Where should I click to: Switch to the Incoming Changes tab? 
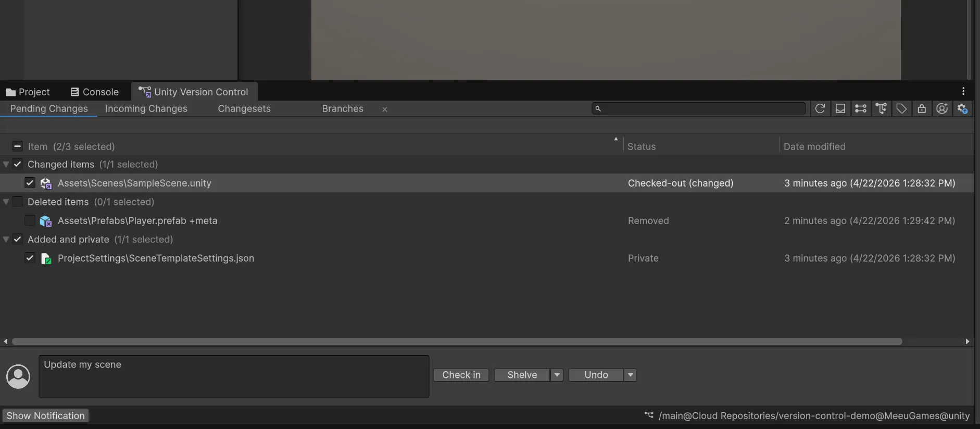[146, 108]
